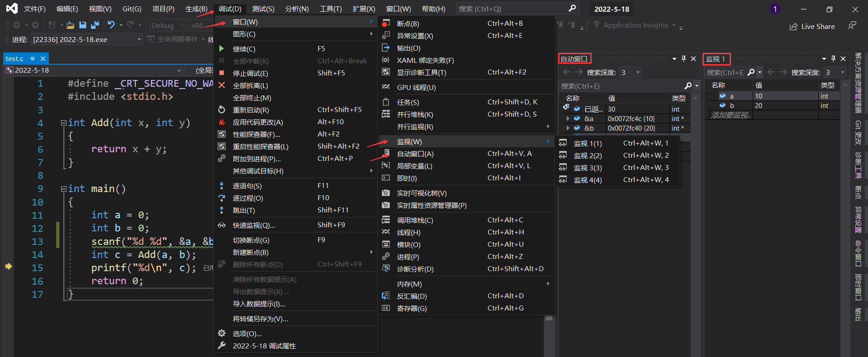Open the 生成(B) menu
The image size is (868, 357).
click(x=196, y=9)
